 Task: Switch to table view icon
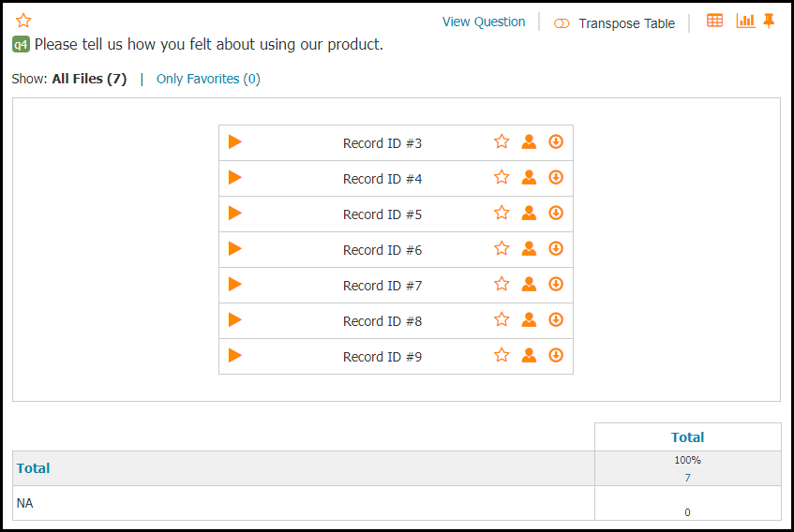714,21
